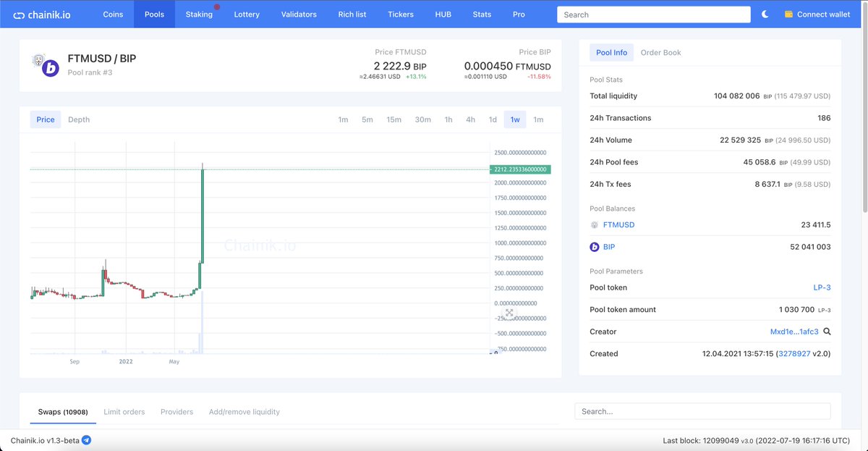This screenshot has height=451, width=868.
Task: Set chart interval to 1m minute
Action: coord(343,119)
